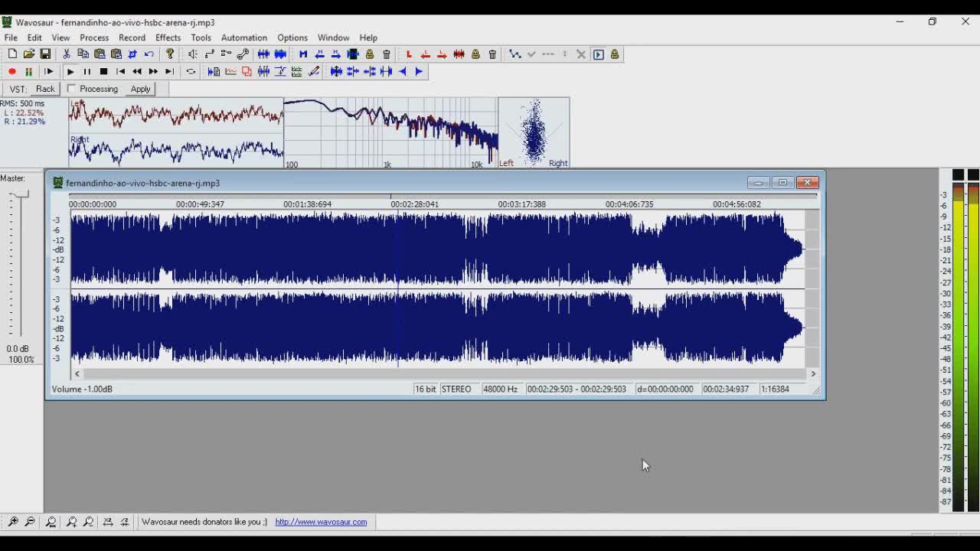Viewport: 980px width, 551px height.
Task: Maximize the fernandinho mp3 document window
Action: pos(782,182)
